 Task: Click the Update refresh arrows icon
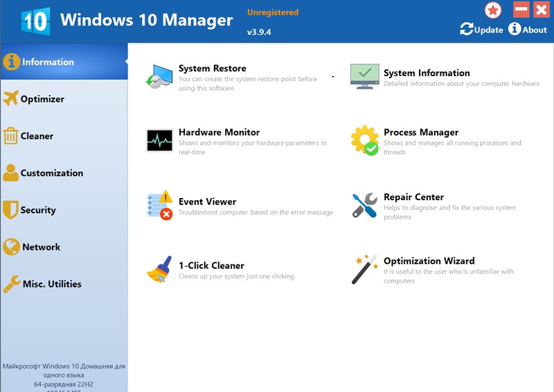point(466,29)
